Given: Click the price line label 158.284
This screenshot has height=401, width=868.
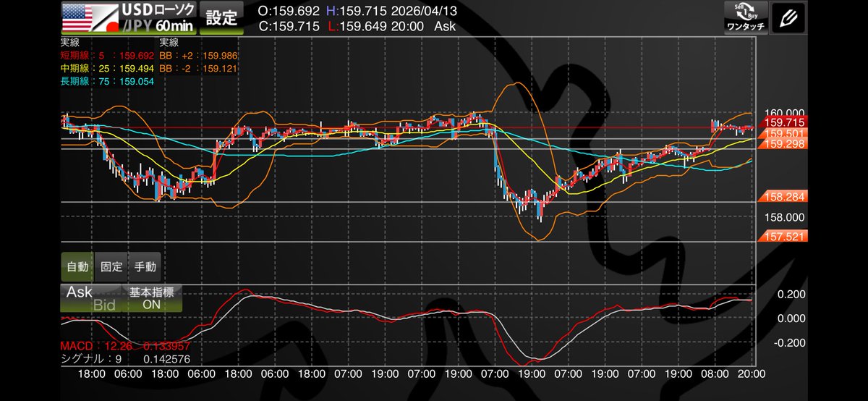Looking at the screenshot, I should tap(785, 197).
